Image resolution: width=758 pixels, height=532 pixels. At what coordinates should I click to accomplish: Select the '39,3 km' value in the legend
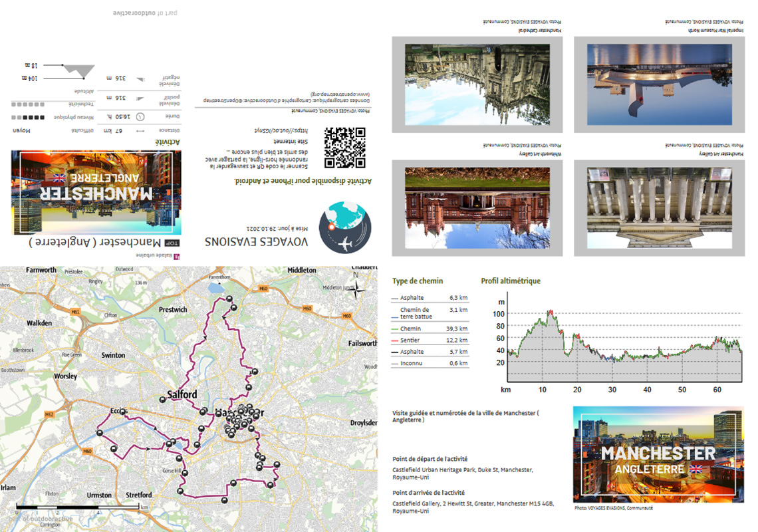[457, 329]
